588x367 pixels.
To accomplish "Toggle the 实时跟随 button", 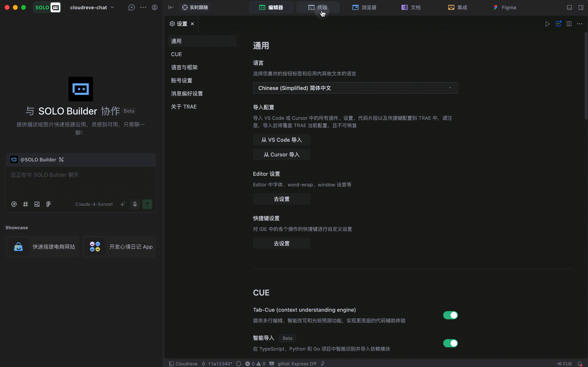I will (x=195, y=7).
